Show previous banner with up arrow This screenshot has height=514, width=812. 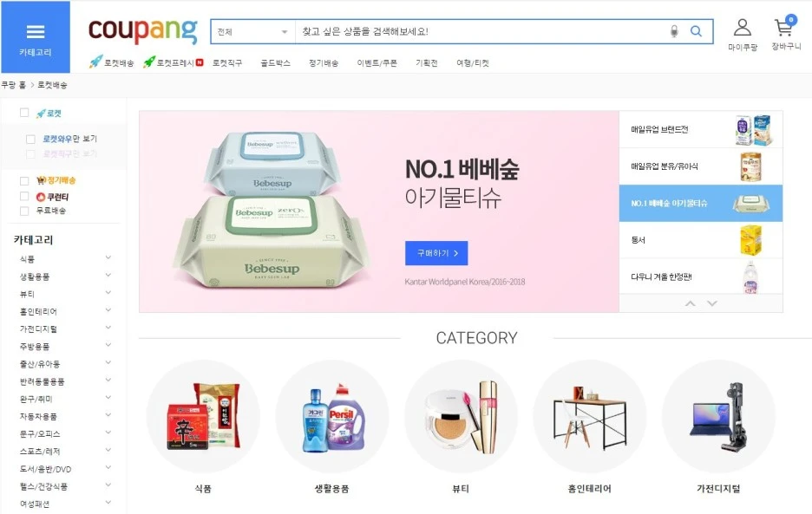(691, 303)
